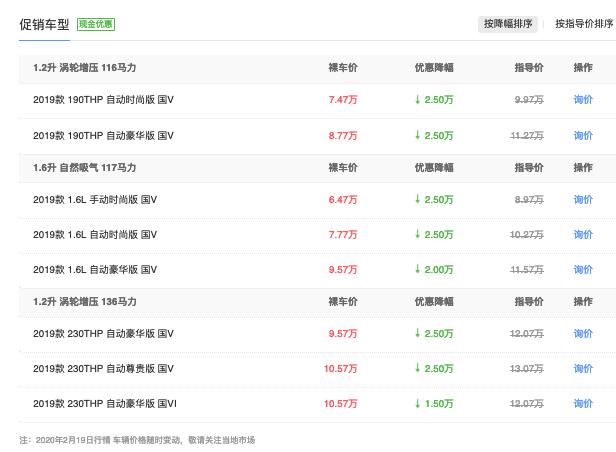Click 询价 for 1.6L 自动时尚版 国V

pyautogui.click(x=583, y=235)
